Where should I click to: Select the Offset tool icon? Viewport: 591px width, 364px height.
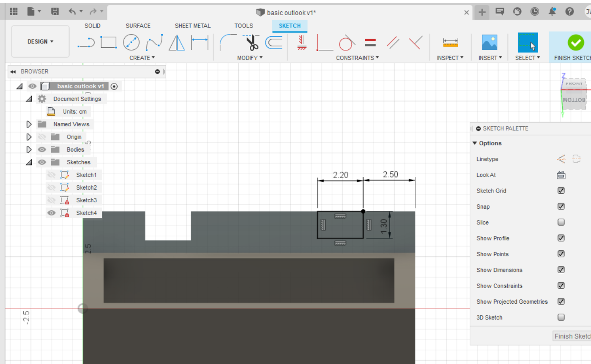pos(274,42)
